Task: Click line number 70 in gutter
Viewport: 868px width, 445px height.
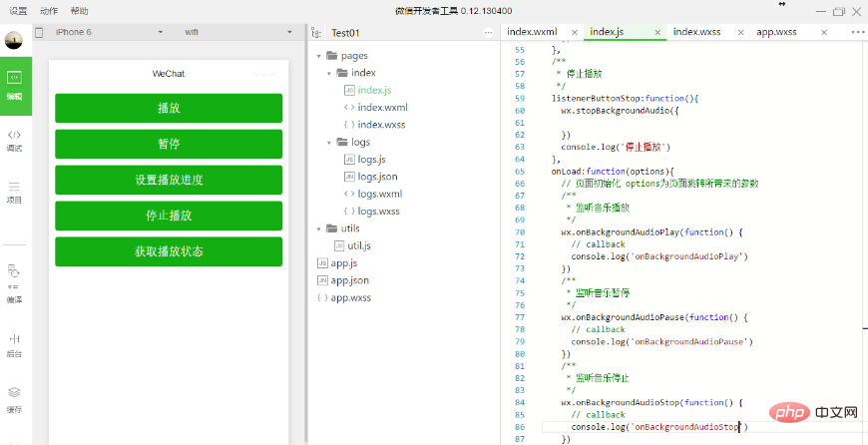Action: pos(519,231)
